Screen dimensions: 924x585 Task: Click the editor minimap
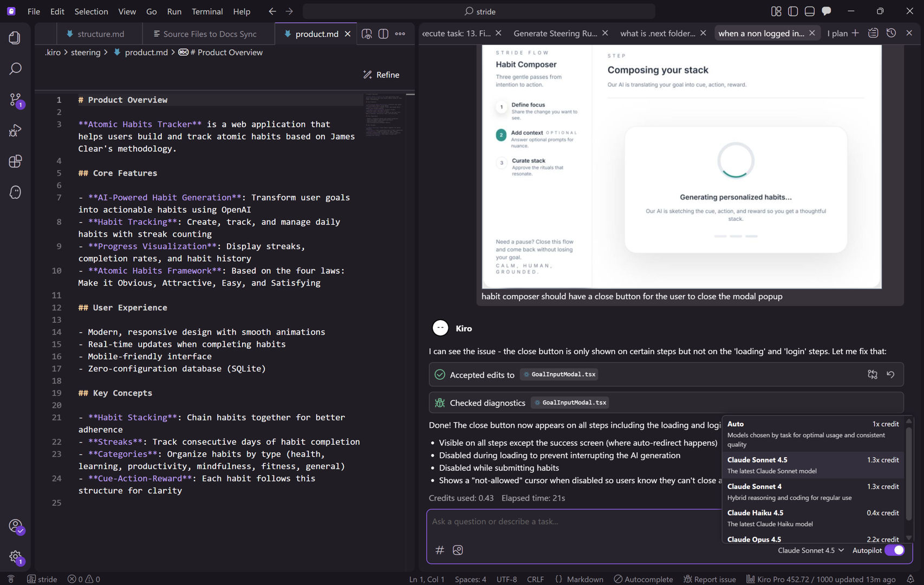[x=385, y=115]
